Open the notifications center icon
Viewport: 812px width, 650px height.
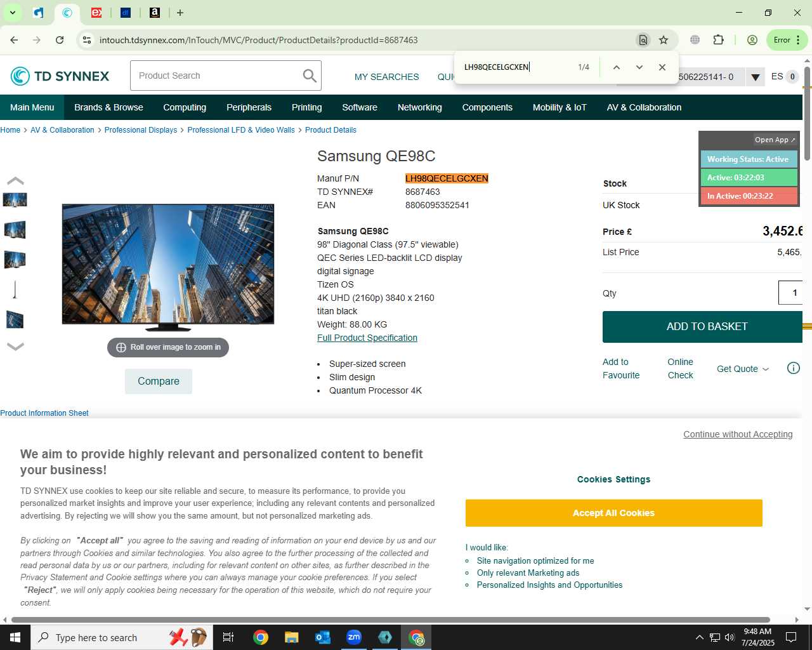coord(791,637)
